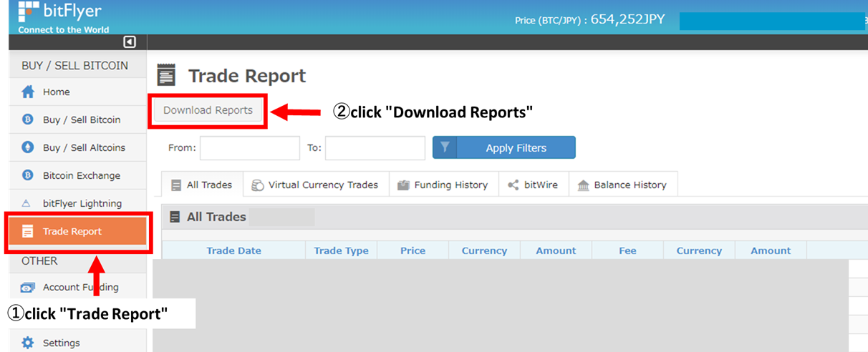Sort by Trade Type column header
868x352 pixels.
point(342,250)
